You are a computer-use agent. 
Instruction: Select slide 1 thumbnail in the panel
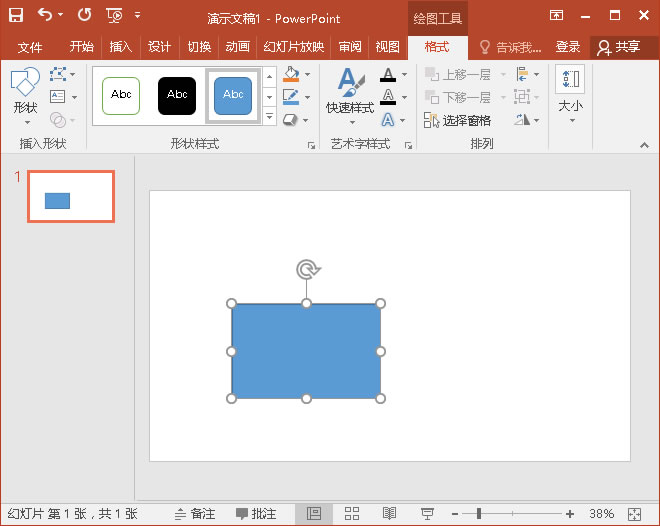(x=70, y=196)
